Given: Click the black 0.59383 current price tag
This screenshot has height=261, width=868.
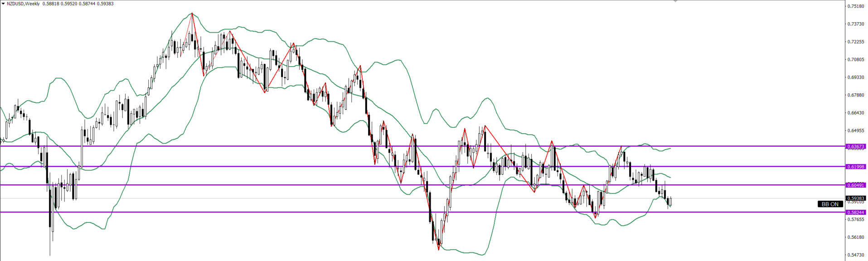Looking at the screenshot, I should [x=856, y=198].
